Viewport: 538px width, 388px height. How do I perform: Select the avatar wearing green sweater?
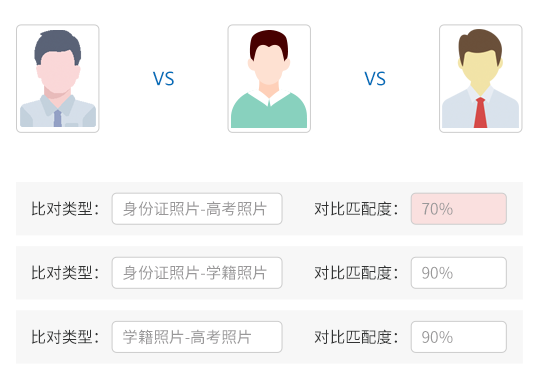point(269,79)
